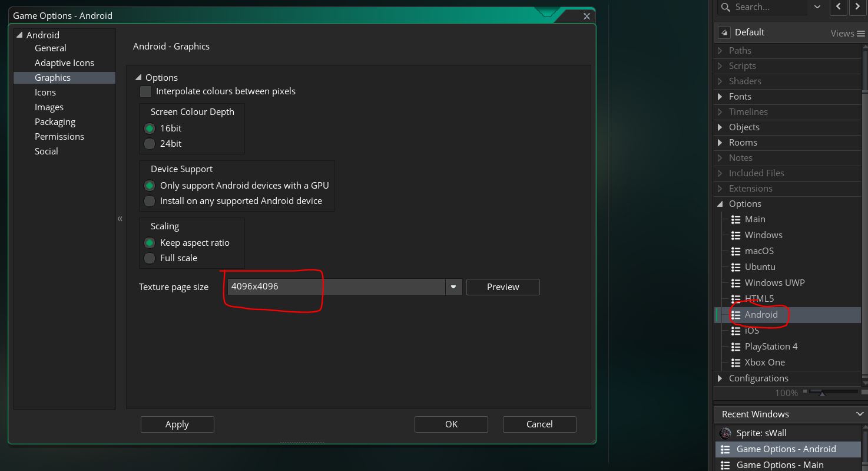Screen dimensions: 868x471
Task: Open the Texture page size dropdown
Action: click(453, 287)
